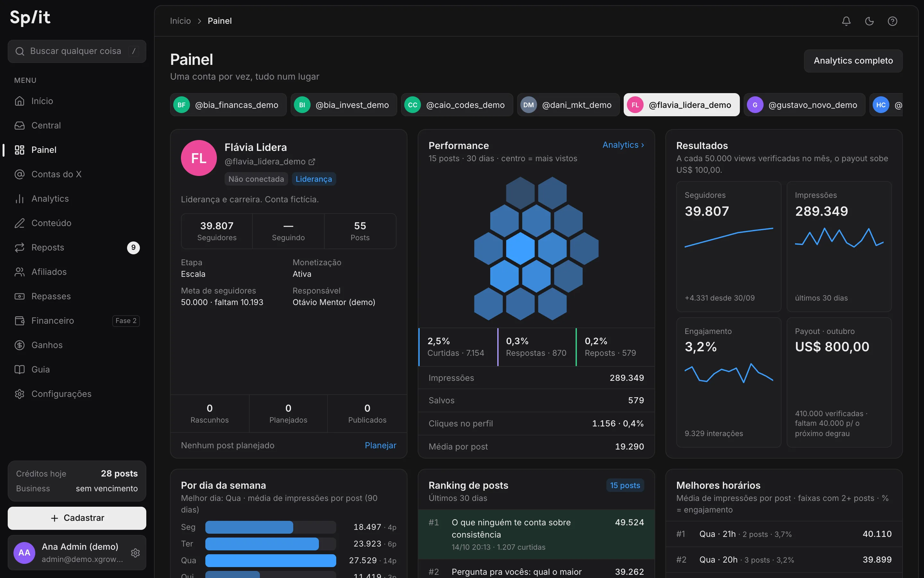Click the Qua · 21h best time row
The height and width of the screenshot is (578, 924).
[x=783, y=534]
